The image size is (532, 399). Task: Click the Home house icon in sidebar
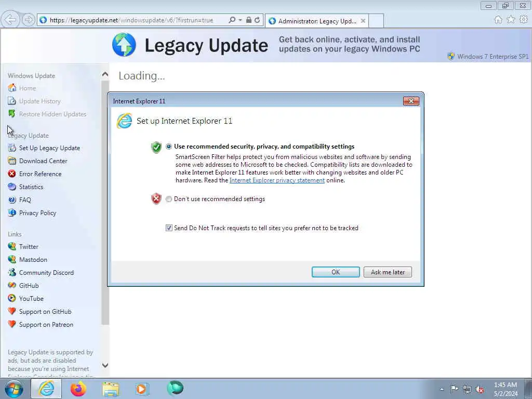(12, 88)
